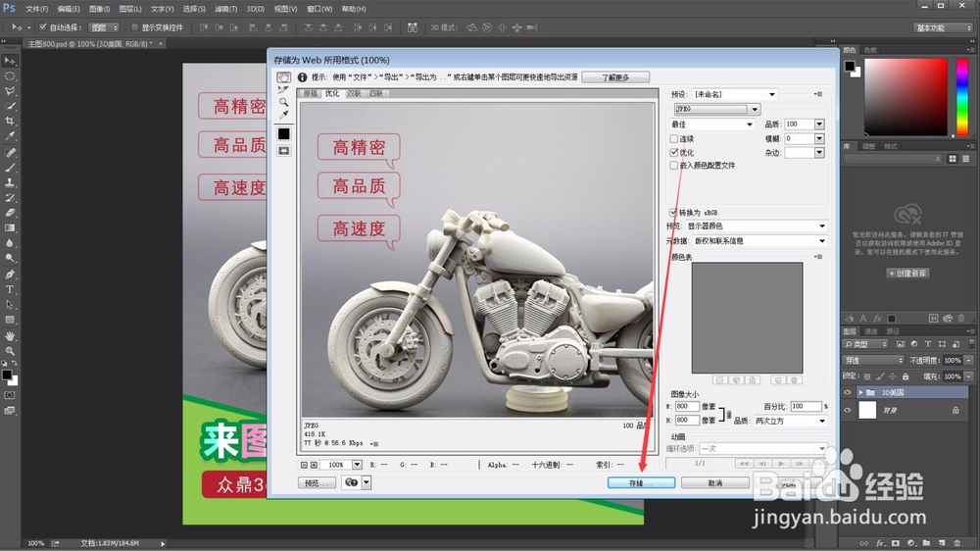Select the Move tool in the Photoshop toolbar

tap(10, 61)
